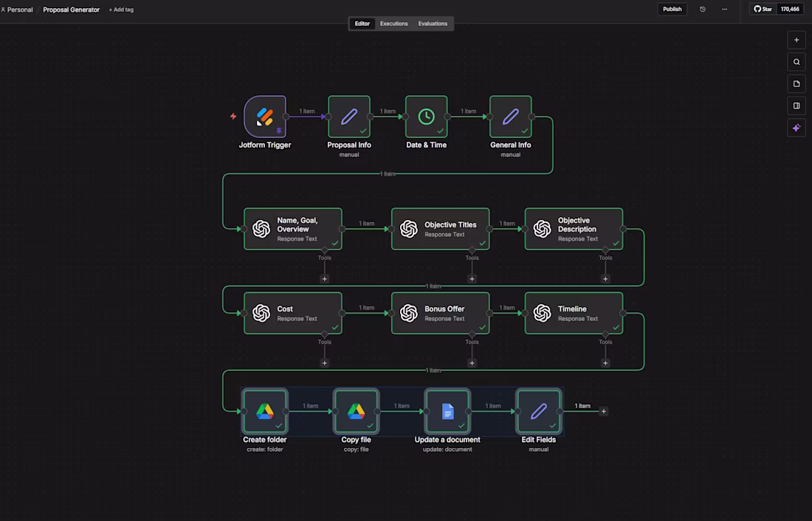Viewport: 812px width, 521px height.
Task: Open the "Update a document" Google Docs node
Action: tap(447, 411)
